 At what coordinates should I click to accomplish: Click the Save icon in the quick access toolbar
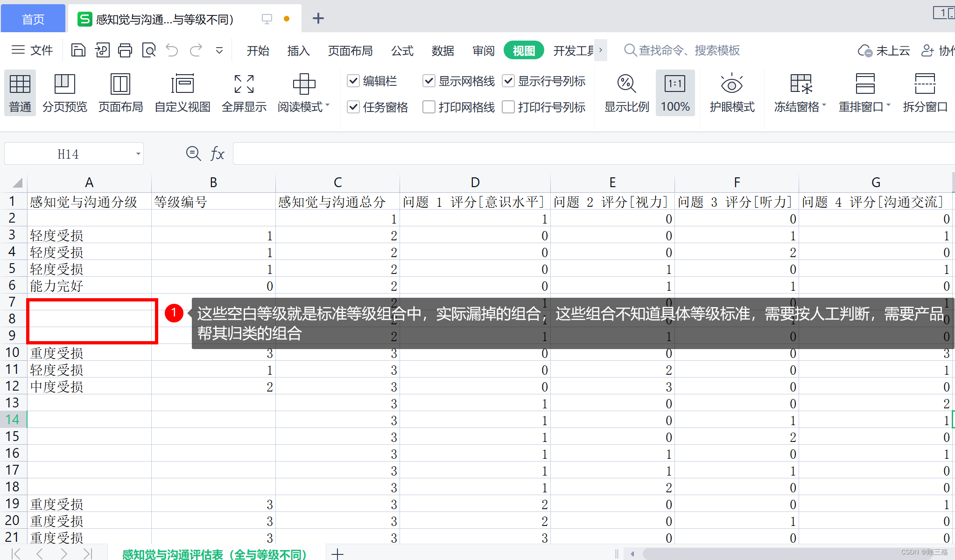[78, 50]
